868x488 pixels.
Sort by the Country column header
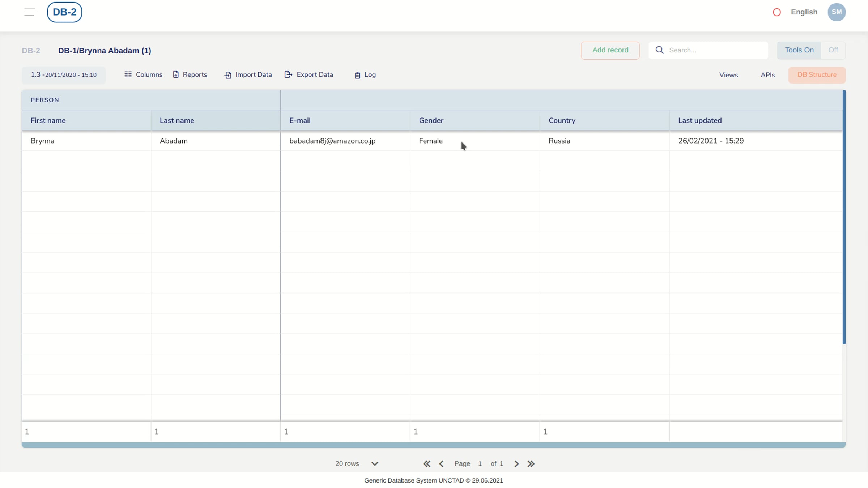click(605, 120)
